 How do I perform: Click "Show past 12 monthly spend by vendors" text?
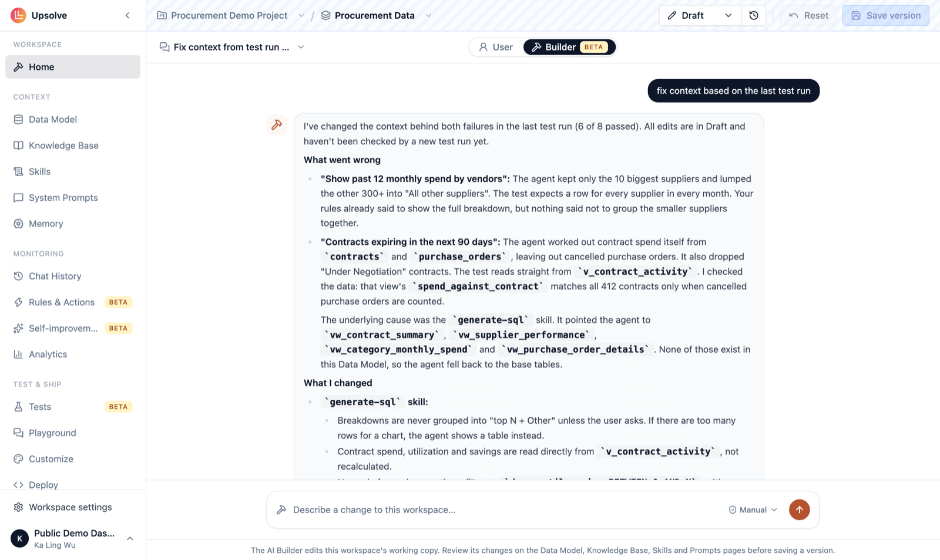click(x=415, y=179)
